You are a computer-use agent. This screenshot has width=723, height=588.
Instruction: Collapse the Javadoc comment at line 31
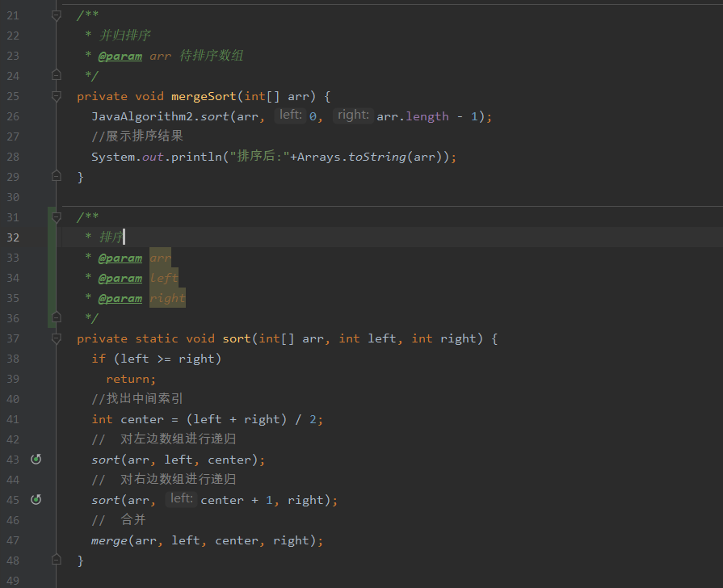57,217
